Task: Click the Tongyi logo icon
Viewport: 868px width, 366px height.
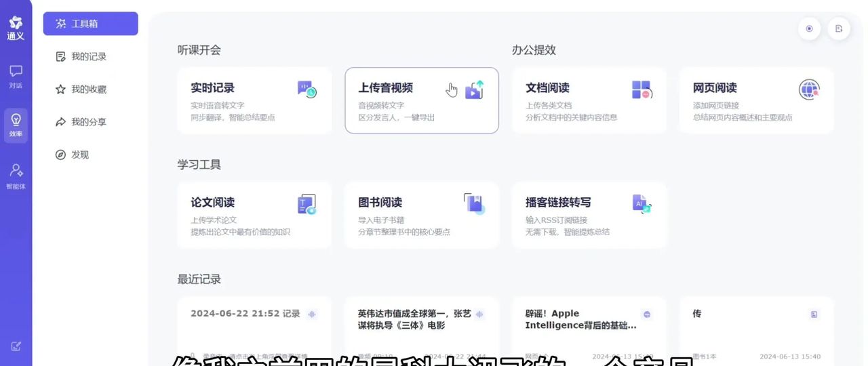Action: [x=16, y=23]
